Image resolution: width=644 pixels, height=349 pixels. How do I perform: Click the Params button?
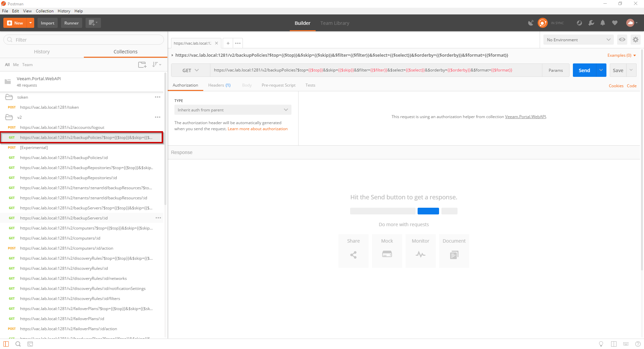pos(555,70)
